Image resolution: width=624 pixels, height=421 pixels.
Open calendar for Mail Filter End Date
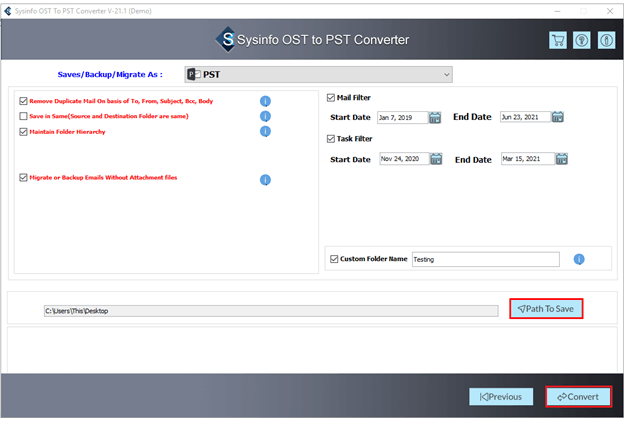tap(558, 117)
